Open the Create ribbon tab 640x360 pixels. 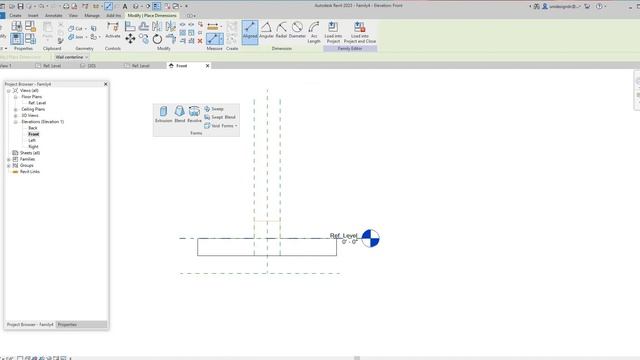coord(16,16)
